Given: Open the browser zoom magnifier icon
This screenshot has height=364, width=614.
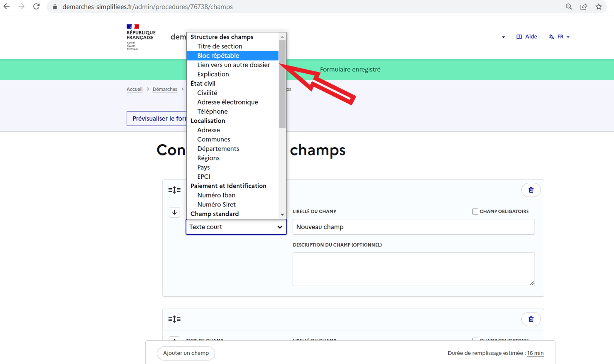Looking at the screenshot, I should [x=569, y=7].
